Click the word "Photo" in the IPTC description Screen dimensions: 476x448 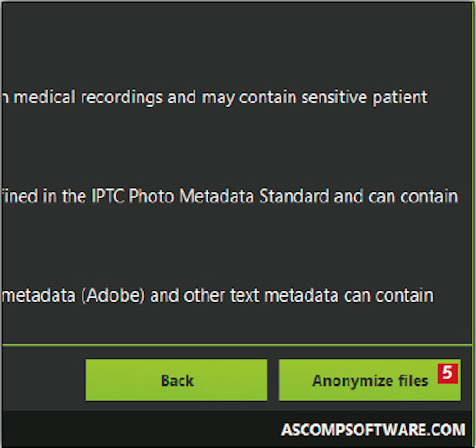pyautogui.click(x=151, y=196)
